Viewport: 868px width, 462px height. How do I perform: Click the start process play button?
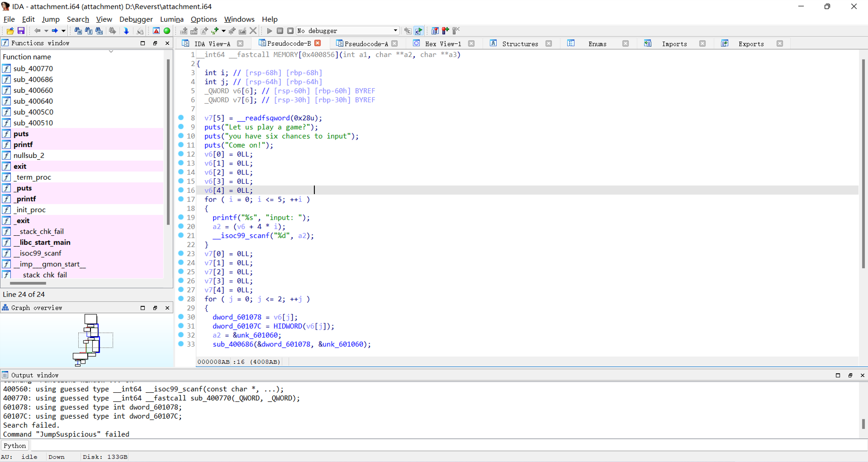click(270, 31)
